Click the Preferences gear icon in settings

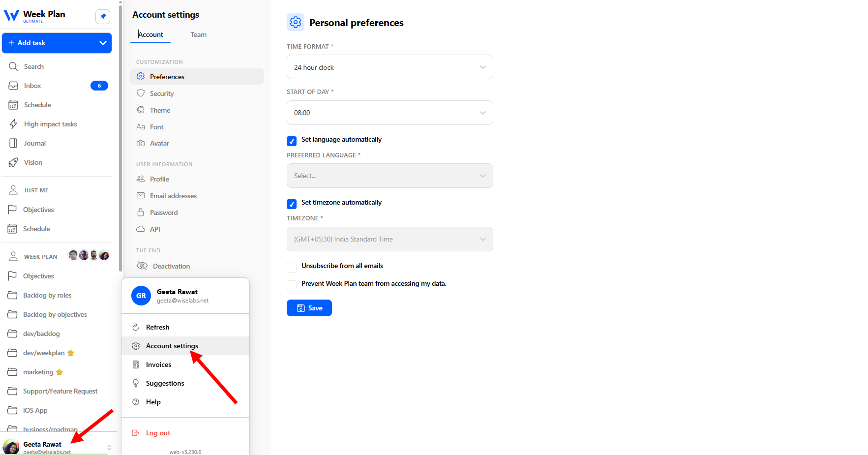[141, 77]
